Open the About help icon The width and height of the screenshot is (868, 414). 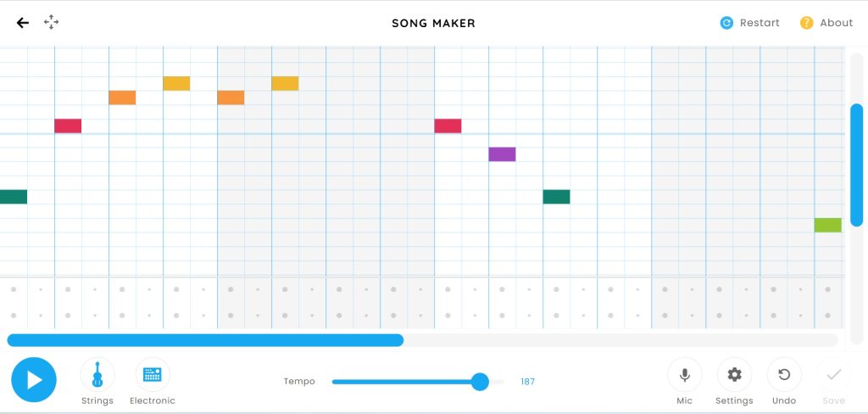pyautogui.click(x=807, y=23)
